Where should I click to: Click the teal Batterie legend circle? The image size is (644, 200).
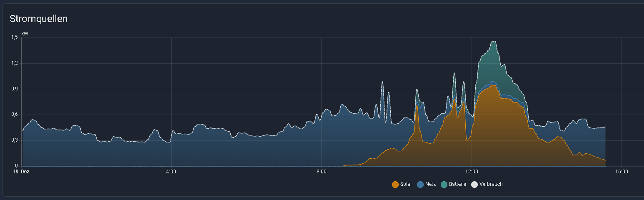(444, 184)
